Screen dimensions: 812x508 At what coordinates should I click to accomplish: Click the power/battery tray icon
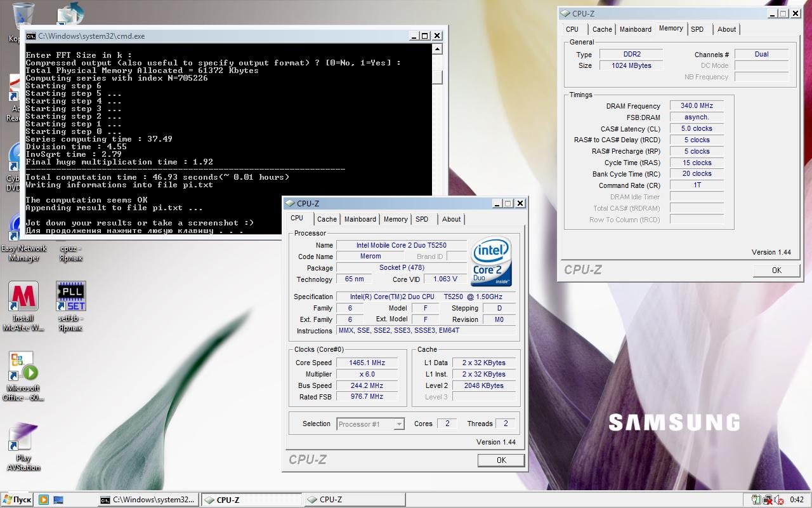pos(756,500)
